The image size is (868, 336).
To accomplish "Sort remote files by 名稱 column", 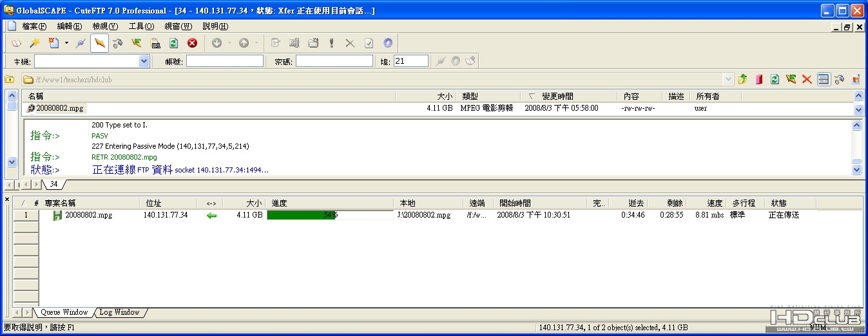I will click(208, 96).
